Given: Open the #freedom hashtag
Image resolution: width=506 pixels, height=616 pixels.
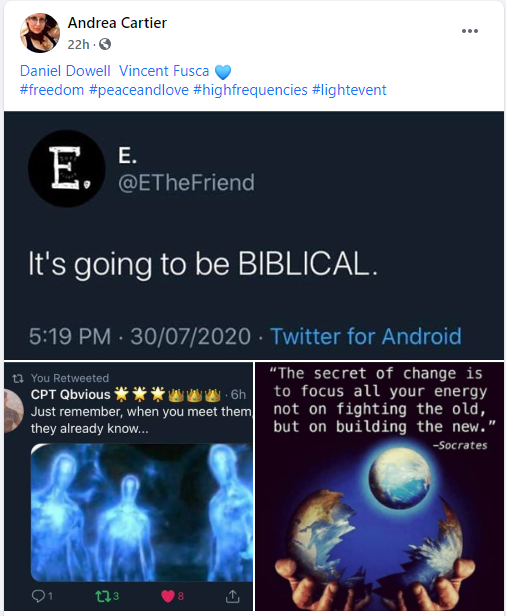Looking at the screenshot, I should click(52, 90).
